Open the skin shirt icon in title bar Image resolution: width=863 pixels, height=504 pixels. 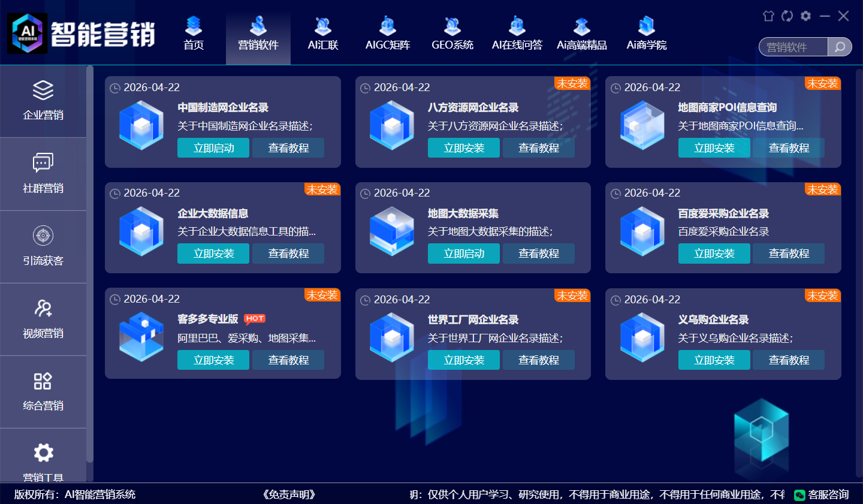coord(768,16)
